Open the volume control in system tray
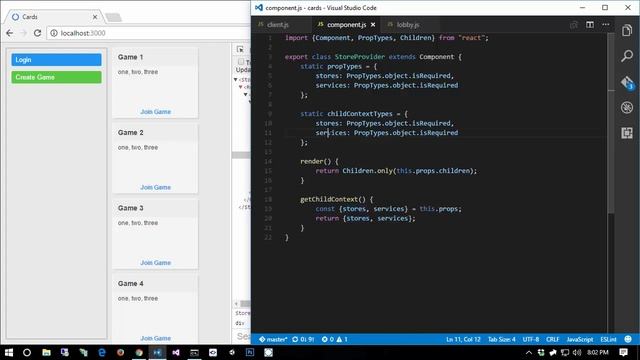Screen dimensions: 640x360 577,353
